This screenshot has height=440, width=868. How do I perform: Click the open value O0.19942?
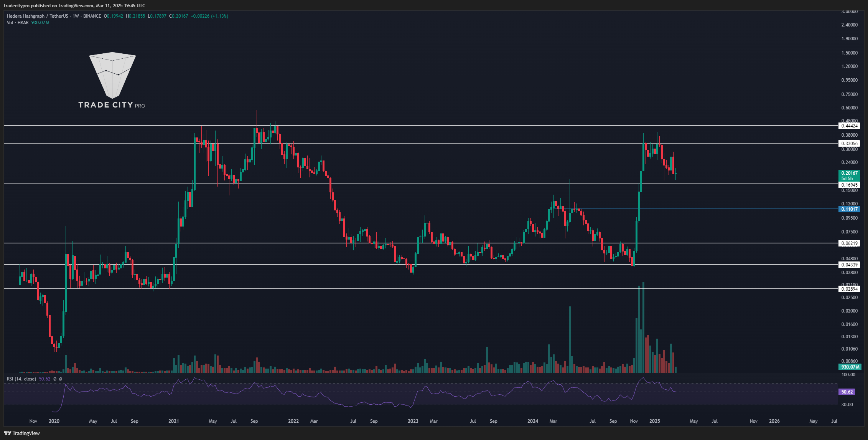pos(114,16)
